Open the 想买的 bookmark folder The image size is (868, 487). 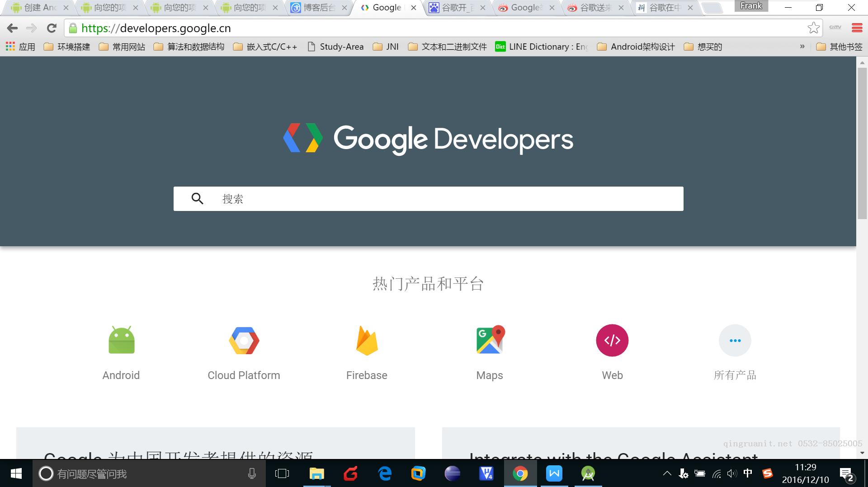703,47
